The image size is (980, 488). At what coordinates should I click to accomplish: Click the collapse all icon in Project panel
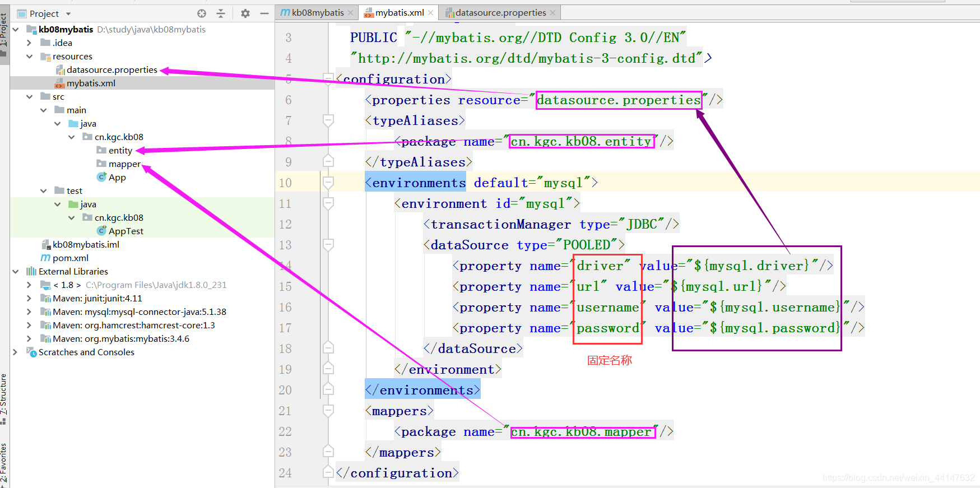221,13
